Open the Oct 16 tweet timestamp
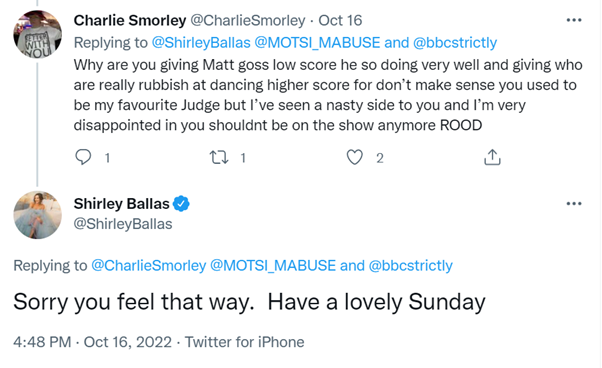The width and height of the screenshot is (602, 368). pos(340,20)
